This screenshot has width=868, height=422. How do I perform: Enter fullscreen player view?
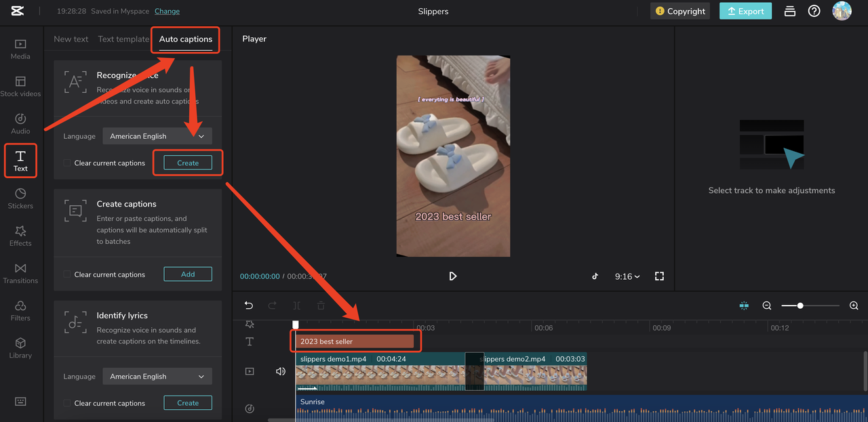click(x=659, y=276)
